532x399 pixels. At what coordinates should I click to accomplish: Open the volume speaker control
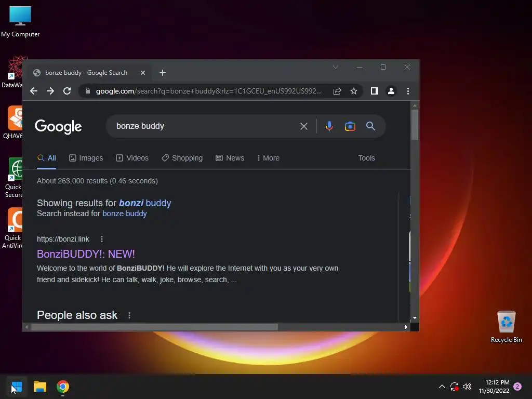(467, 387)
